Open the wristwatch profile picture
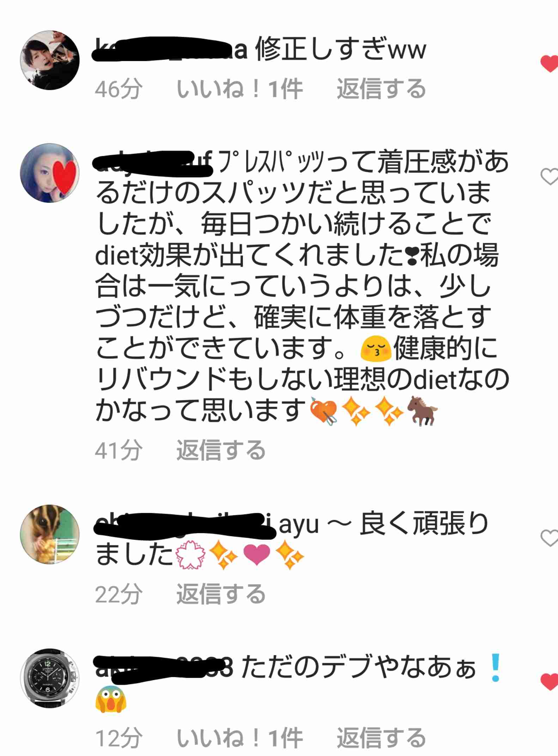The image size is (558, 756). click(50, 678)
